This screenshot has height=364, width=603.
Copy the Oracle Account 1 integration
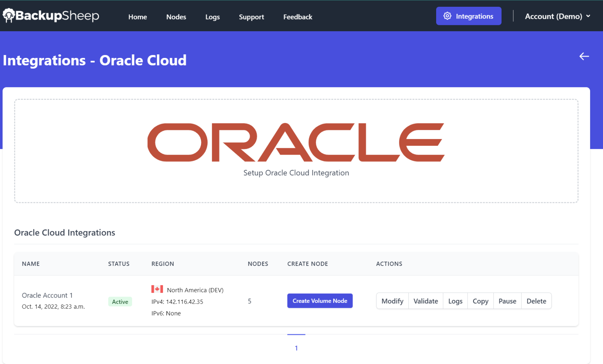tap(481, 301)
